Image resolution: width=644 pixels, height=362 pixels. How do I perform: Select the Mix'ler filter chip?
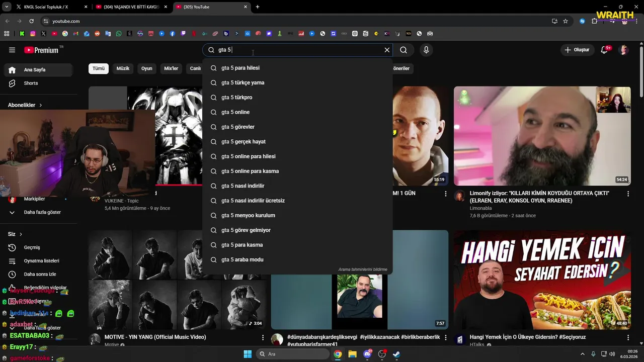(x=171, y=68)
